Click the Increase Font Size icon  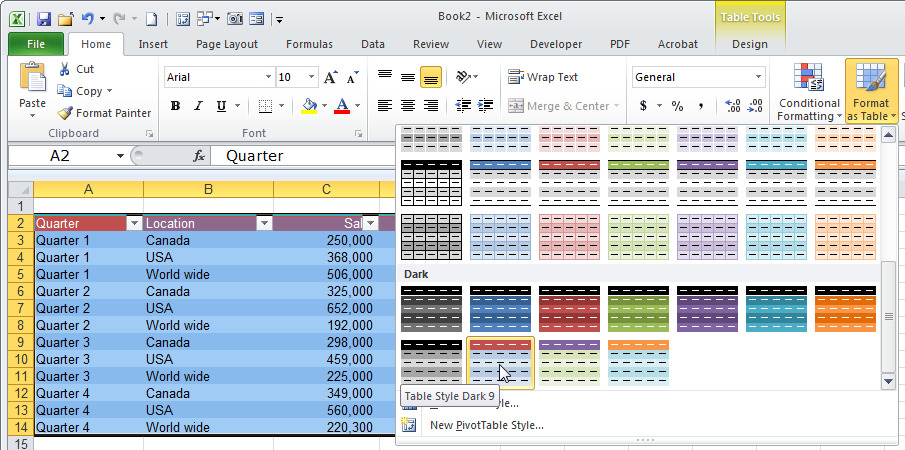pos(330,77)
